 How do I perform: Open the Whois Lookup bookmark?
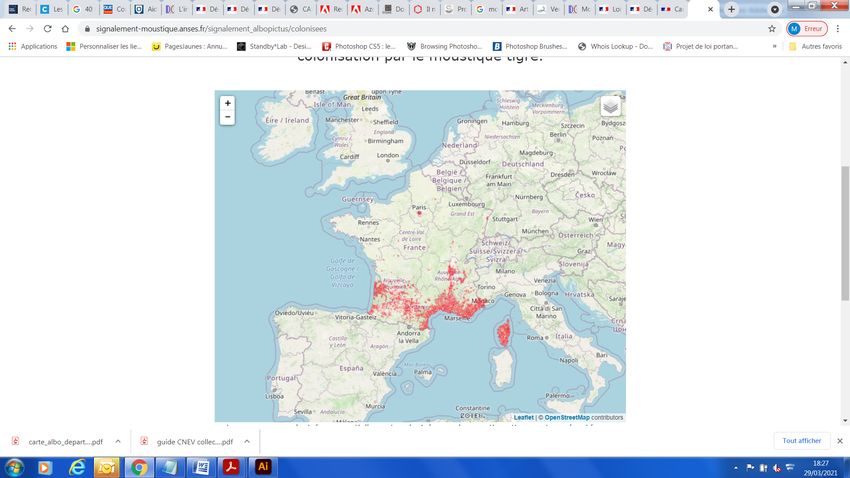[615, 46]
